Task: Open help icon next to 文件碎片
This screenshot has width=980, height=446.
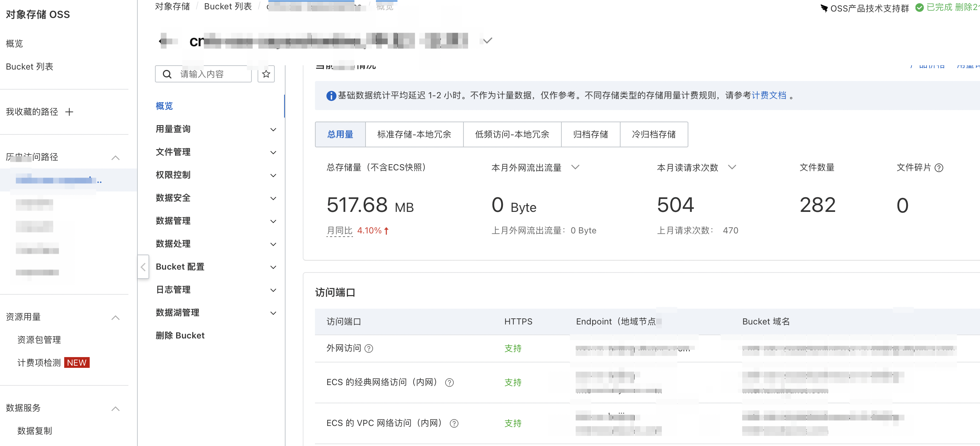Action: (938, 168)
